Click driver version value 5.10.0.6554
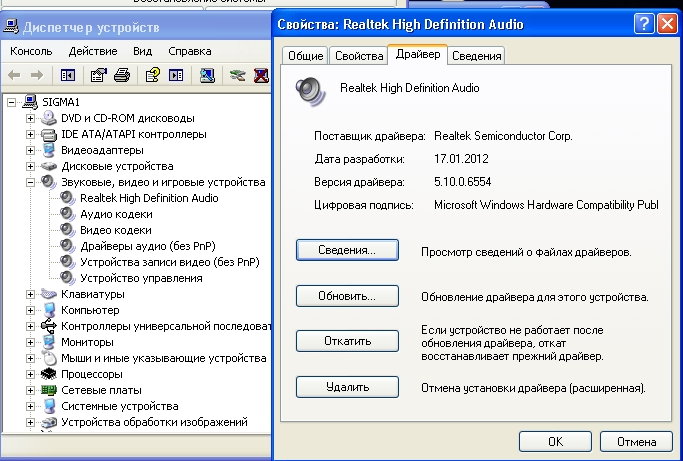This screenshot has height=461, width=683. pos(463,182)
